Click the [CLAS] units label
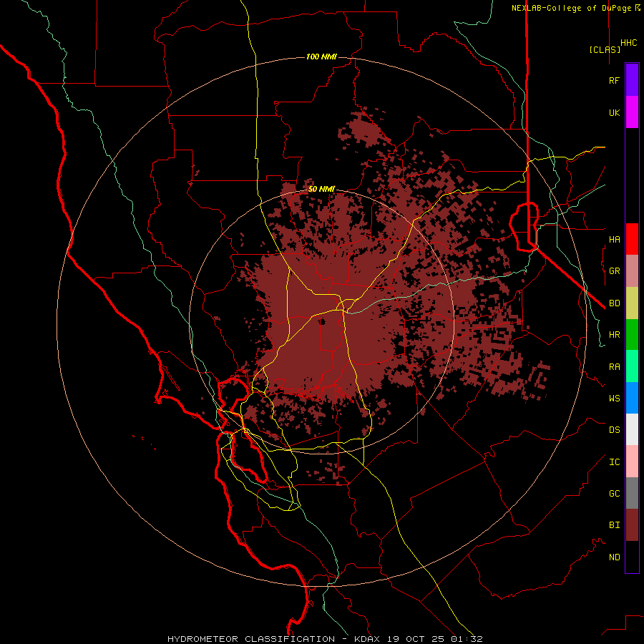The image size is (644, 644). point(605,49)
